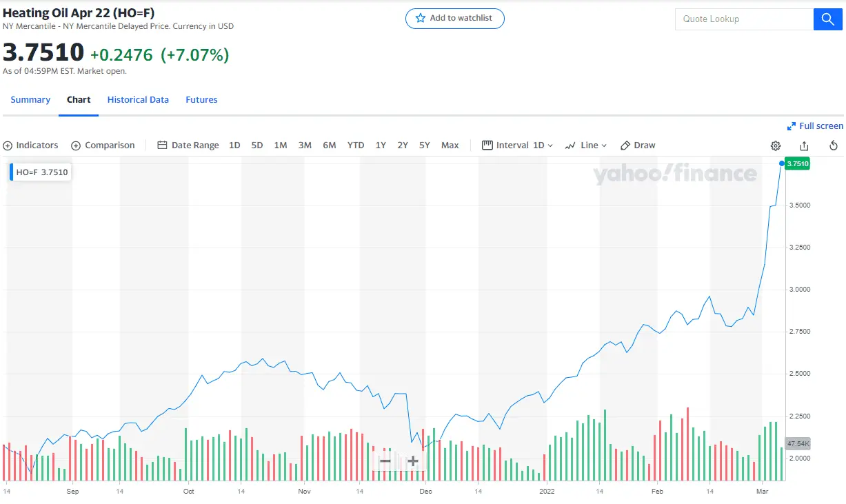The image size is (846, 504).
Task: Open the Date Range picker
Action: [188, 145]
